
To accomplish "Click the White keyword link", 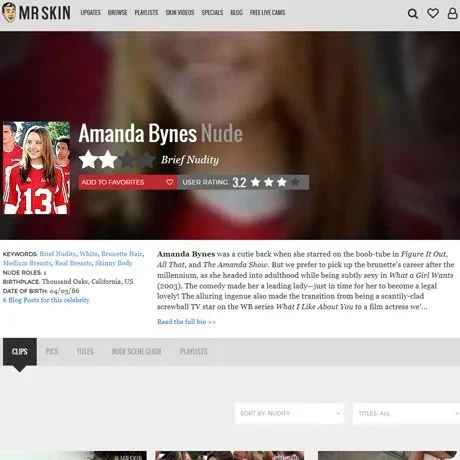I will point(89,254).
